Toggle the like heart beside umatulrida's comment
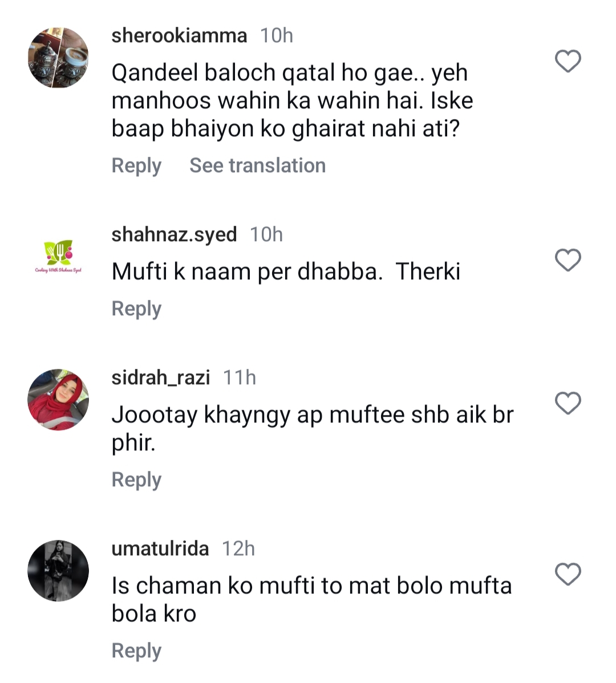This screenshot has height=683, width=616. coord(568,574)
